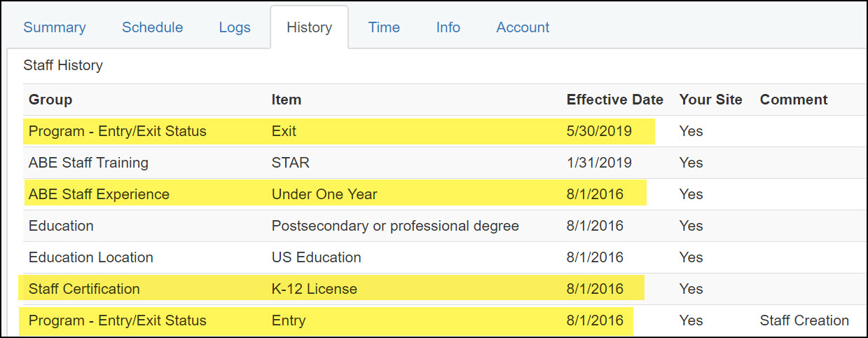The image size is (868, 338).
Task: Switch to the Schedule tab
Action: pyautogui.click(x=152, y=27)
